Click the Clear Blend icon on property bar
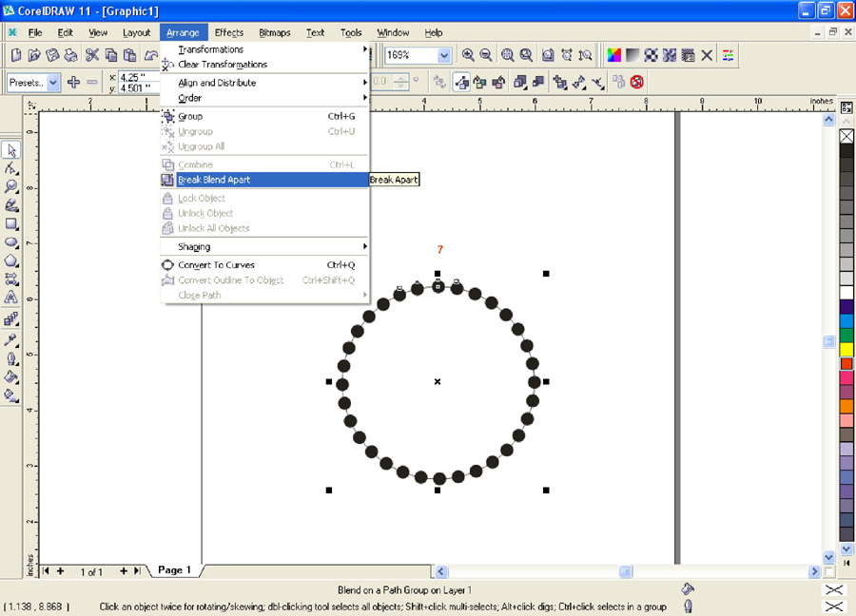Image resolution: width=856 pixels, height=616 pixels. pyautogui.click(x=636, y=83)
